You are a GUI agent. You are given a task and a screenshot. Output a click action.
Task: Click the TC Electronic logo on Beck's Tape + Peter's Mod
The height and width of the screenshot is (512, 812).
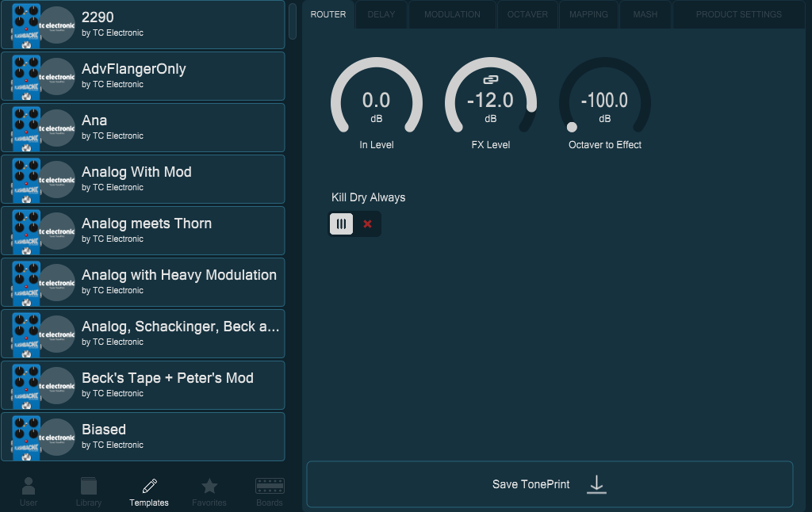57,386
